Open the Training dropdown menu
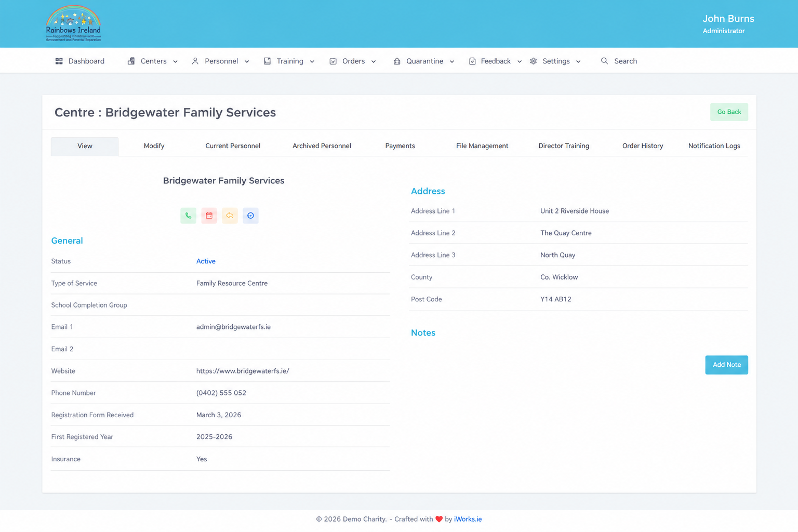Screen dimensions: 798x532 pyautogui.click(x=289, y=61)
